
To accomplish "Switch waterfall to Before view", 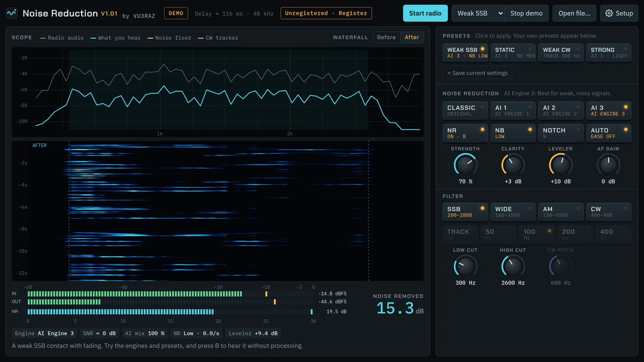I will (x=386, y=37).
